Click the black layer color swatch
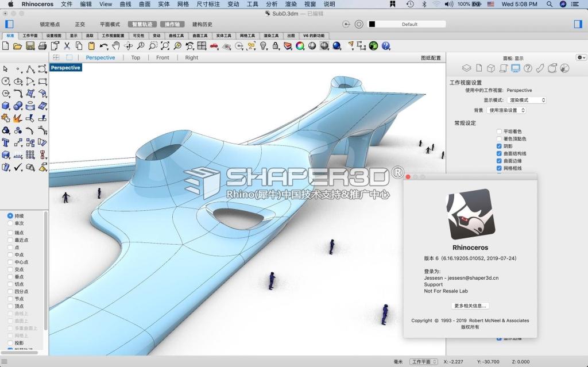Screen dimensions: 588x367 click(x=372, y=24)
